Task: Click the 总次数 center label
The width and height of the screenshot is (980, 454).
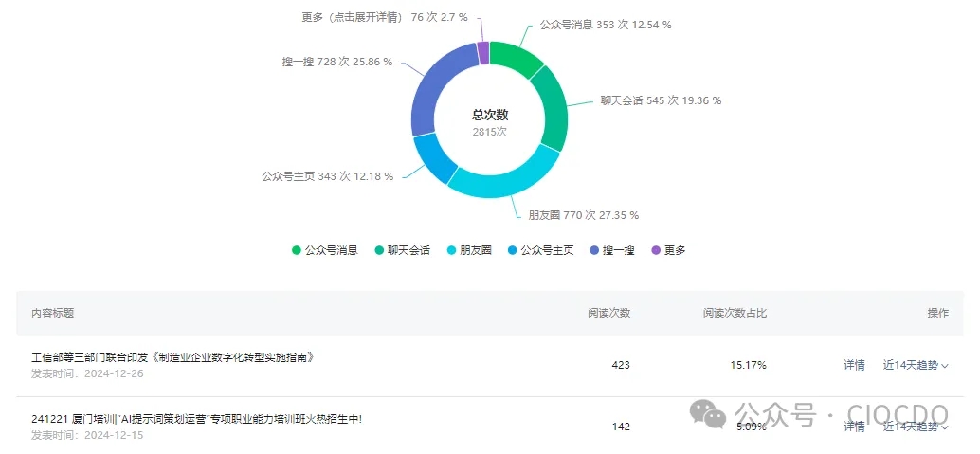Action: (x=490, y=115)
